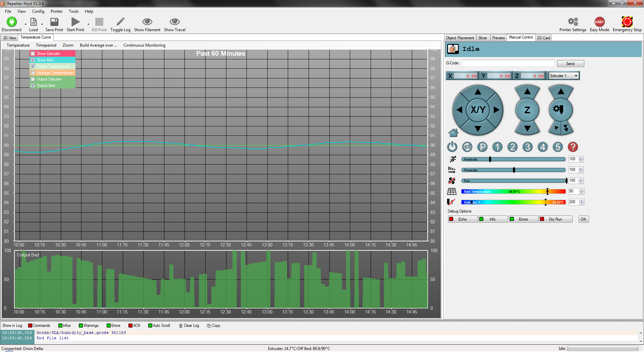Image resolution: width=644 pixels, height=352 pixels.
Task: Switch to the SD Card tab
Action: coord(543,38)
